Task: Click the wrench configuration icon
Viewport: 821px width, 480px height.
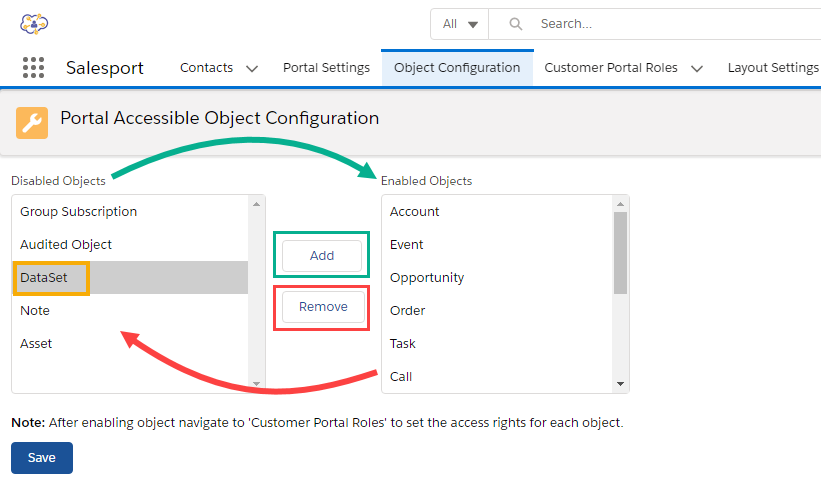Action: click(31, 122)
